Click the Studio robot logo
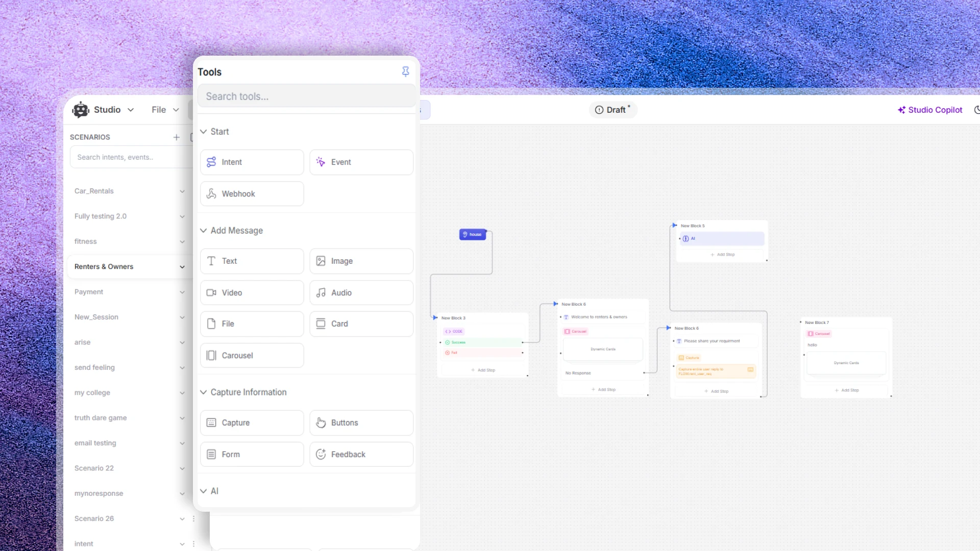Viewport: 980px width, 551px height. 81,110
